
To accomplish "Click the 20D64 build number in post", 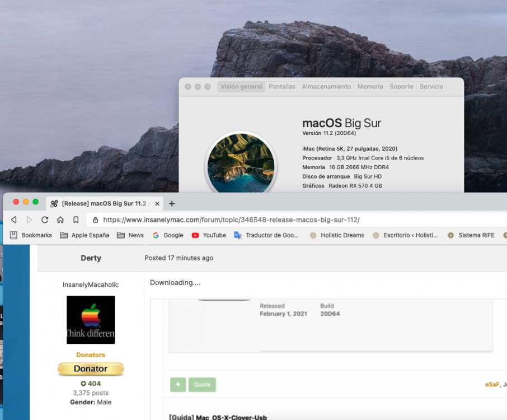I will pos(330,314).
